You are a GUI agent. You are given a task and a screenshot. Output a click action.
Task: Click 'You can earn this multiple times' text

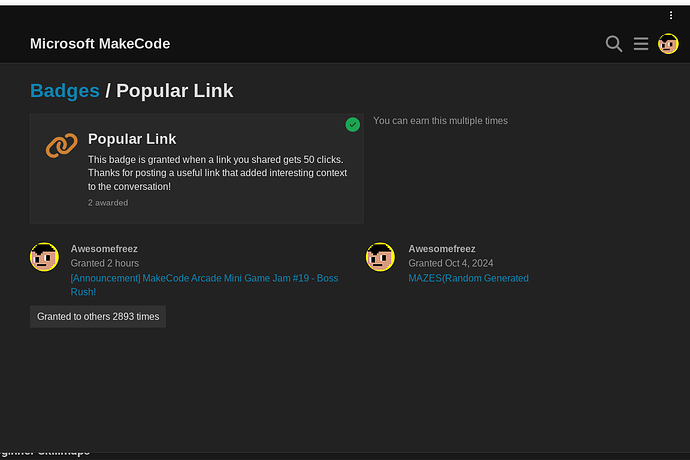coord(440,121)
